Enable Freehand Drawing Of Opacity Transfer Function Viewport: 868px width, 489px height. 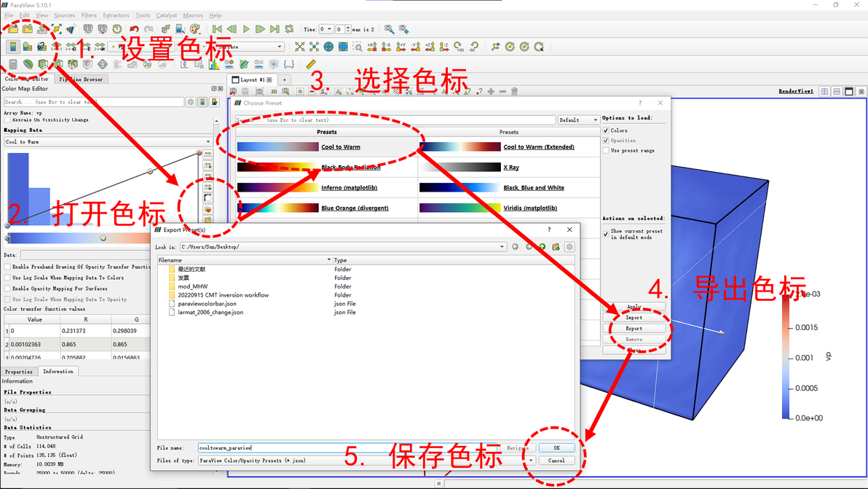coord(7,267)
